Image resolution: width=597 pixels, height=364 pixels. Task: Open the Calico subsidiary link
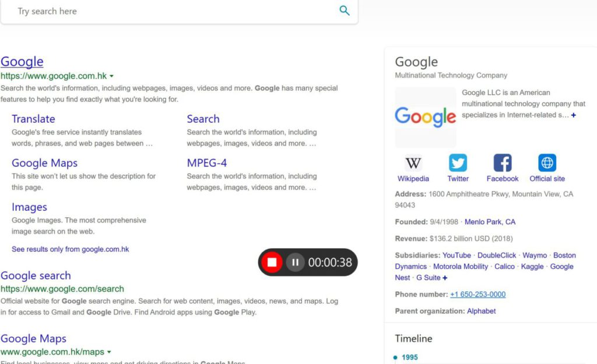504,266
